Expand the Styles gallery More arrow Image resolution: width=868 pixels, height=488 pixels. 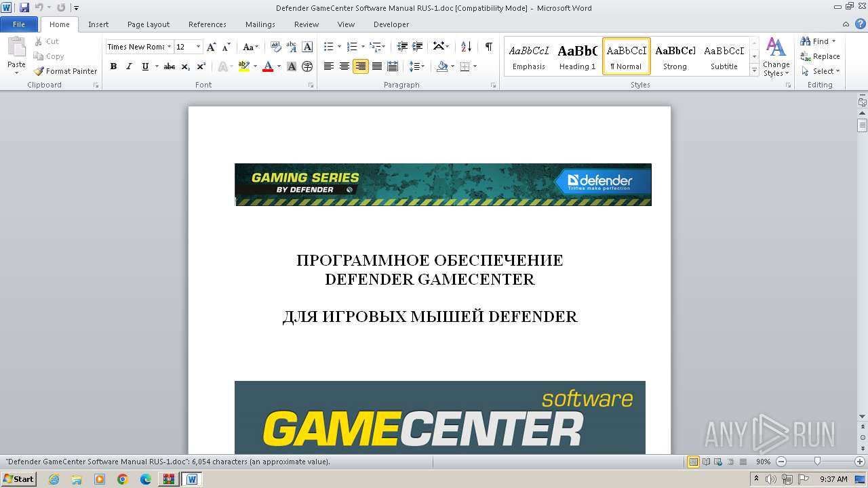tap(754, 70)
